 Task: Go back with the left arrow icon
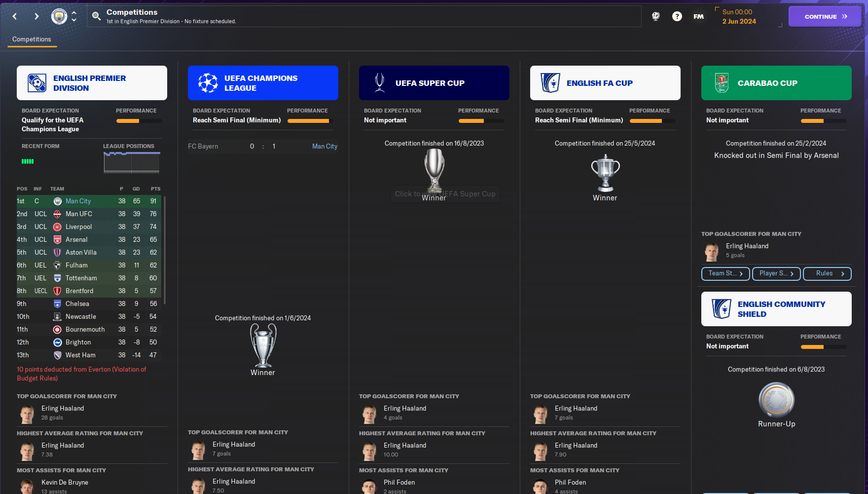[15, 16]
